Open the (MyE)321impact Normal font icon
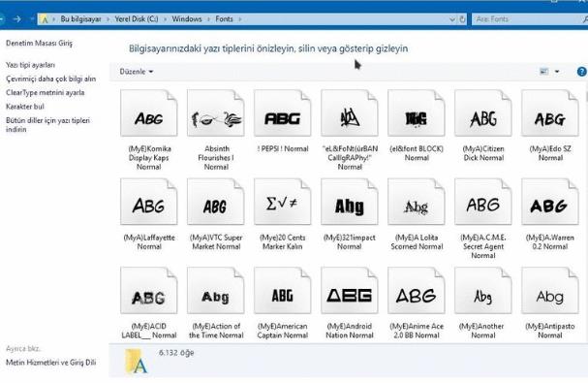The width and height of the screenshot is (588, 383). click(x=349, y=202)
